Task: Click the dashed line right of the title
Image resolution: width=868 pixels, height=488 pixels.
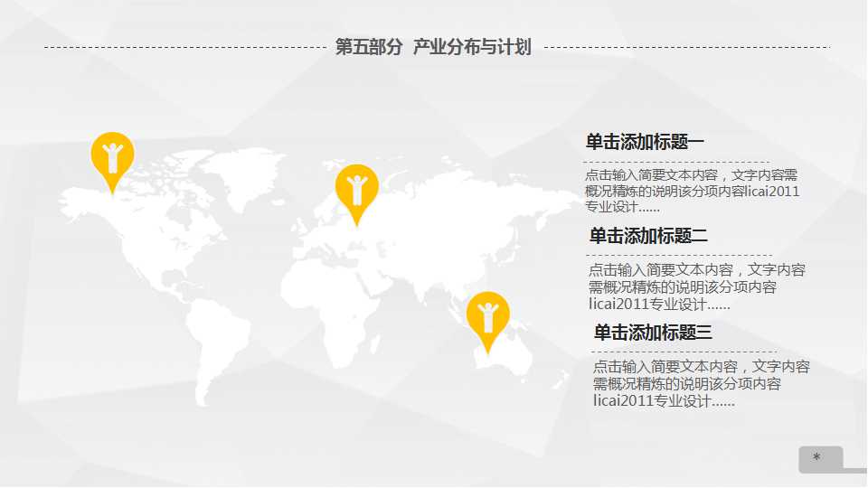Action: (x=685, y=47)
